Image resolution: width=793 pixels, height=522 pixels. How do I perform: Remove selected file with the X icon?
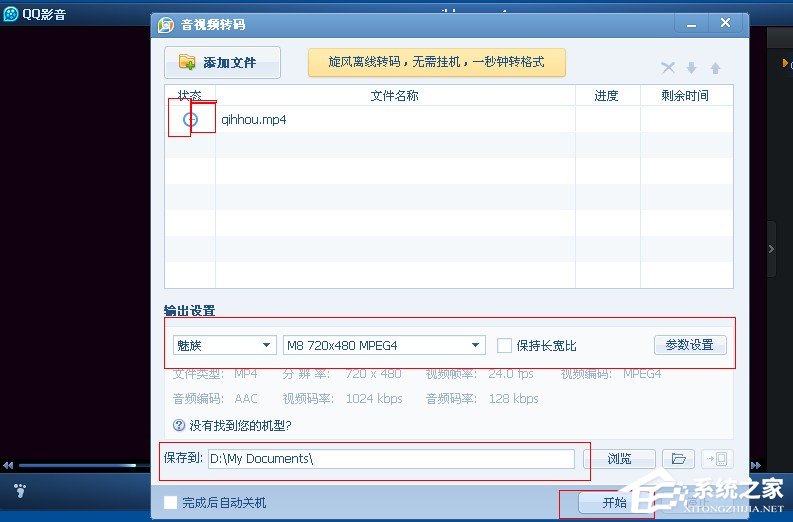click(668, 68)
